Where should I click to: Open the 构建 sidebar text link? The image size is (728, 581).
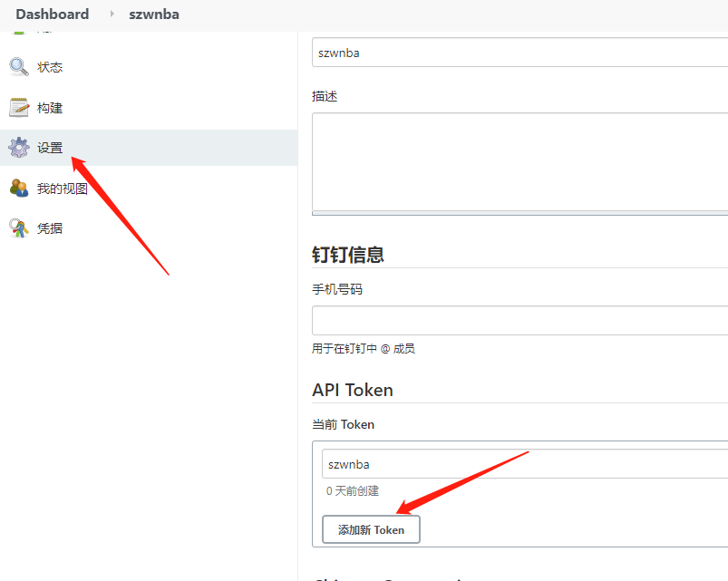[x=50, y=108]
